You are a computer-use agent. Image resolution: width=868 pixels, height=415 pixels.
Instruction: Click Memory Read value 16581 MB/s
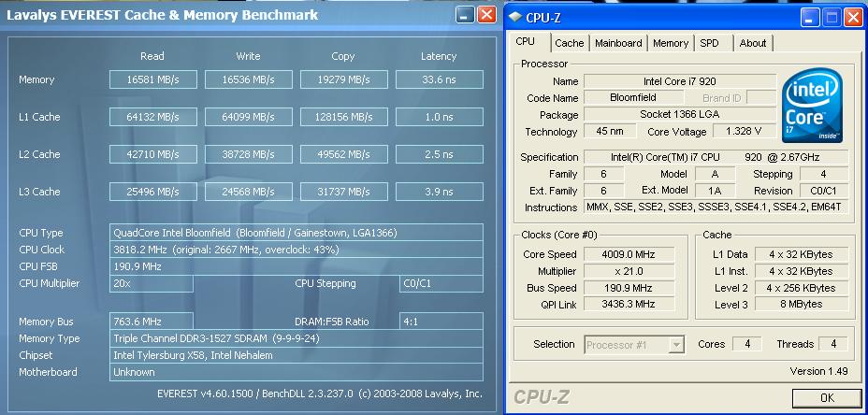(x=153, y=79)
